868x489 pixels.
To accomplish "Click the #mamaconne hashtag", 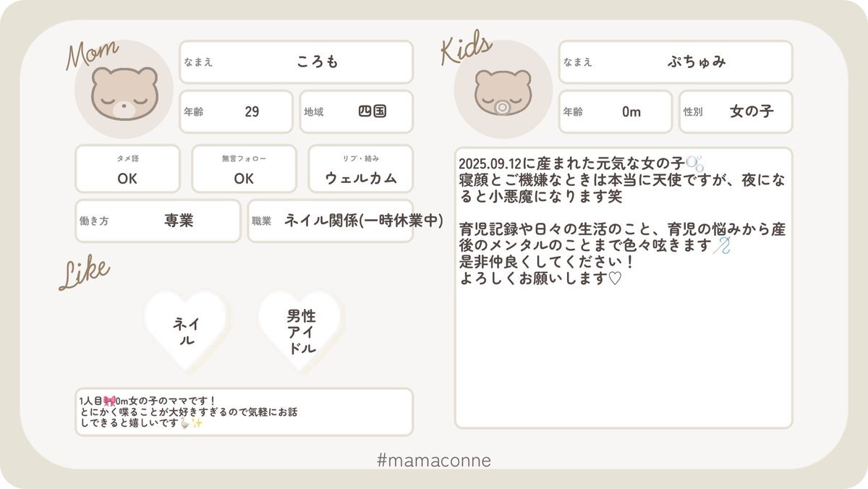I will pos(434,459).
